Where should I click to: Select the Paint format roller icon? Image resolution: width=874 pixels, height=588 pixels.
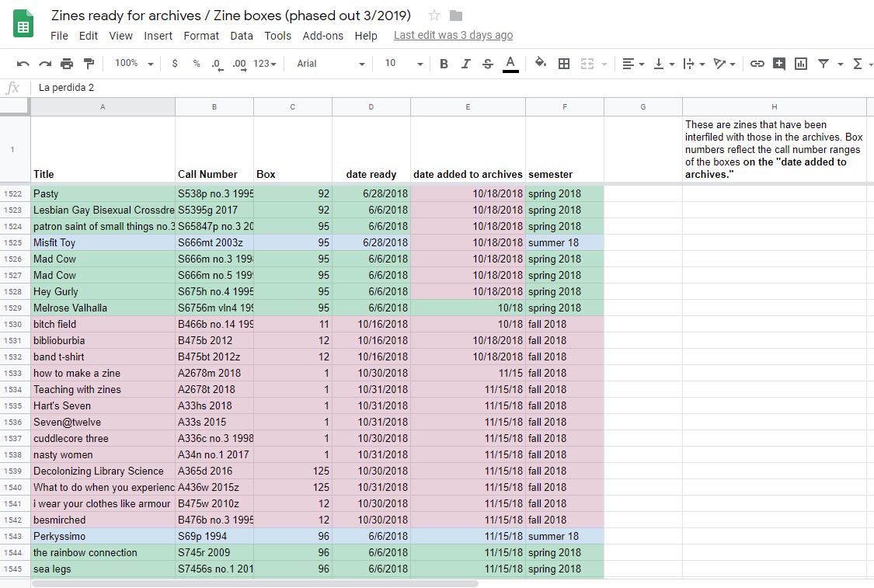(x=89, y=64)
